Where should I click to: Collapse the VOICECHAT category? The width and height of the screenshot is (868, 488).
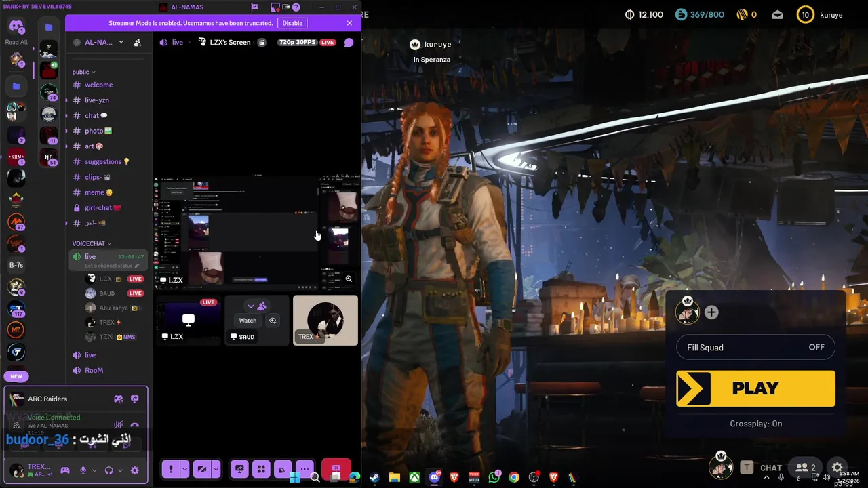click(92, 243)
